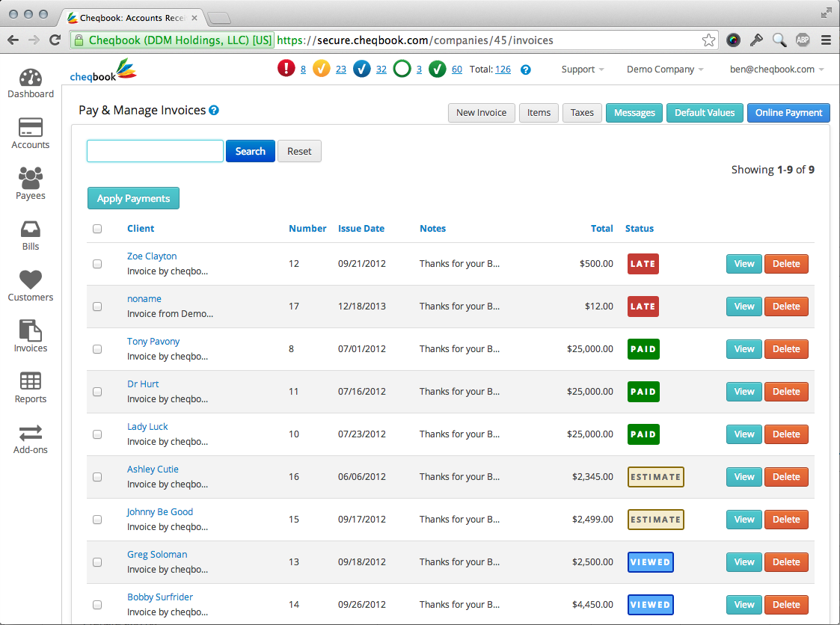Open help icon beside Pay & Manage Invoices
840x625 pixels.
214,111
